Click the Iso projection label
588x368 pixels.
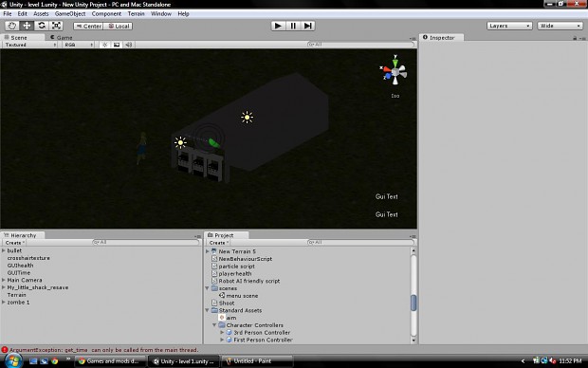coord(395,96)
